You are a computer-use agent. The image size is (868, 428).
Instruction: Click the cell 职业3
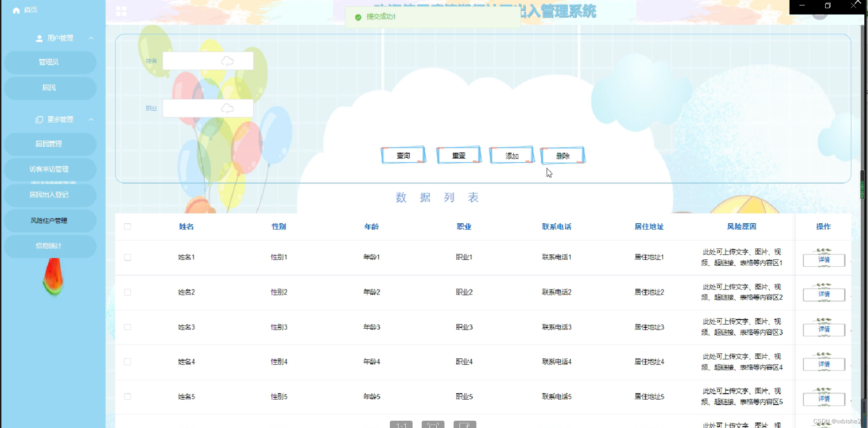pyautogui.click(x=464, y=327)
